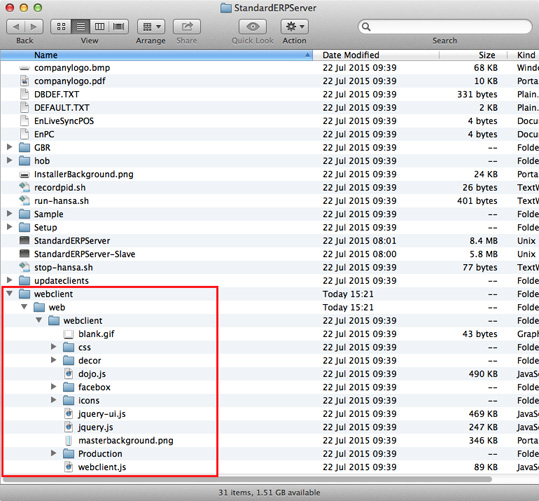Select the jquery-ui.js file icon
The height and width of the screenshot is (501, 539).
click(x=69, y=414)
